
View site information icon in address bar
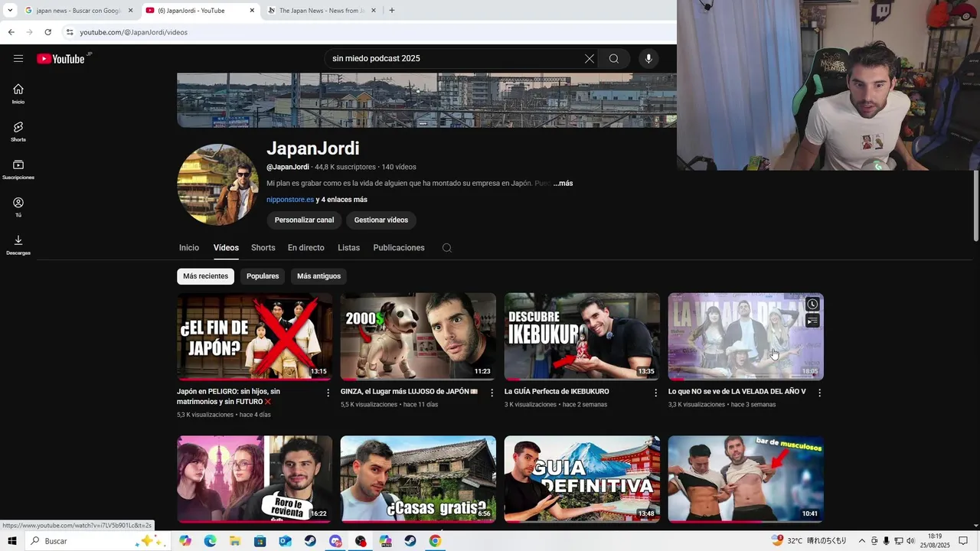pos(70,32)
